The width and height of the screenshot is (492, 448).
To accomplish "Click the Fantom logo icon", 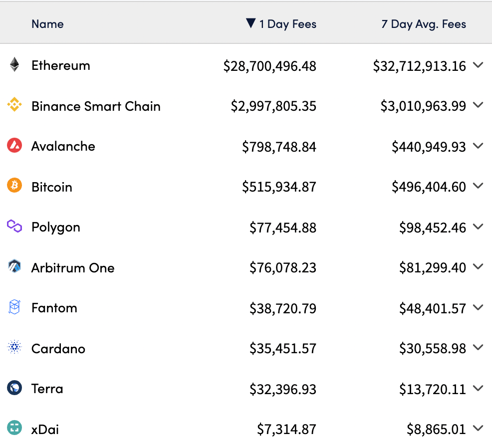I will pos(14,307).
